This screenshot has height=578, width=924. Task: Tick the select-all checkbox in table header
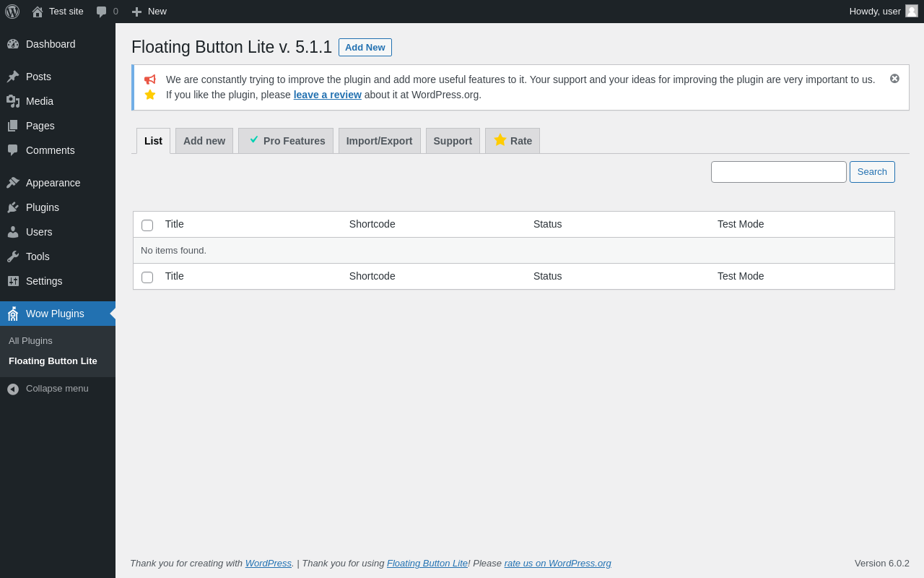pyautogui.click(x=147, y=225)
